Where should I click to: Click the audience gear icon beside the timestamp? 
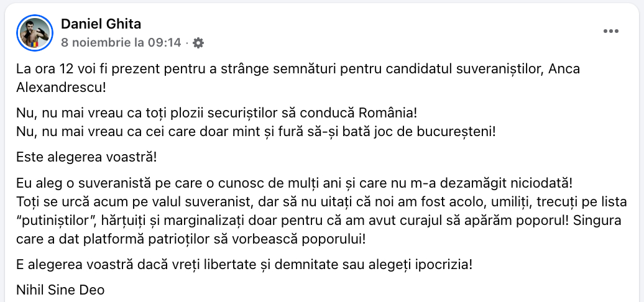[x=198, y=43]
